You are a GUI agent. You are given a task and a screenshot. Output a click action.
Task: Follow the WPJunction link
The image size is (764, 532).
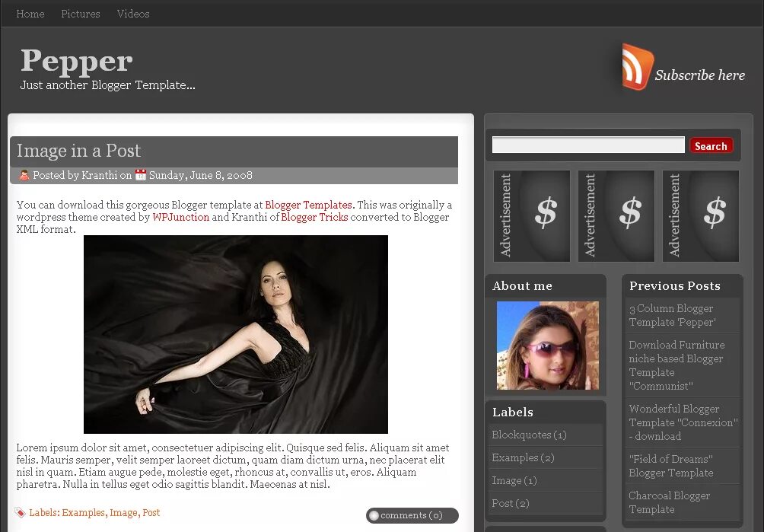pyautogui.click(x=181, y=217)
